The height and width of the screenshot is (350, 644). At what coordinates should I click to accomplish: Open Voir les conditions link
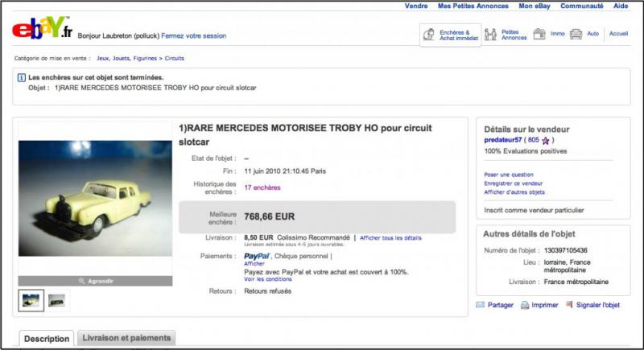click(x=268, y=279)
